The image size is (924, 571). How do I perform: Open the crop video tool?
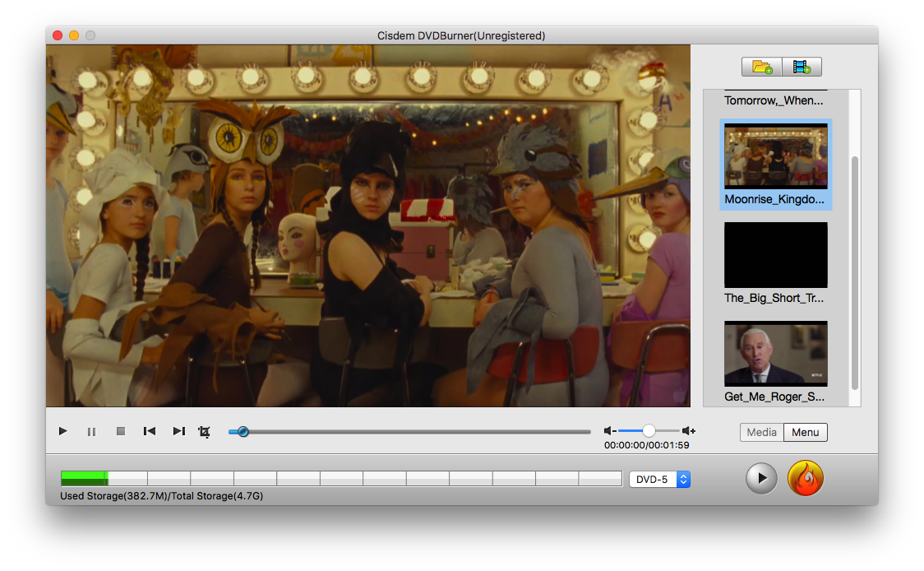pyautogui.click(x=205, y=431)
